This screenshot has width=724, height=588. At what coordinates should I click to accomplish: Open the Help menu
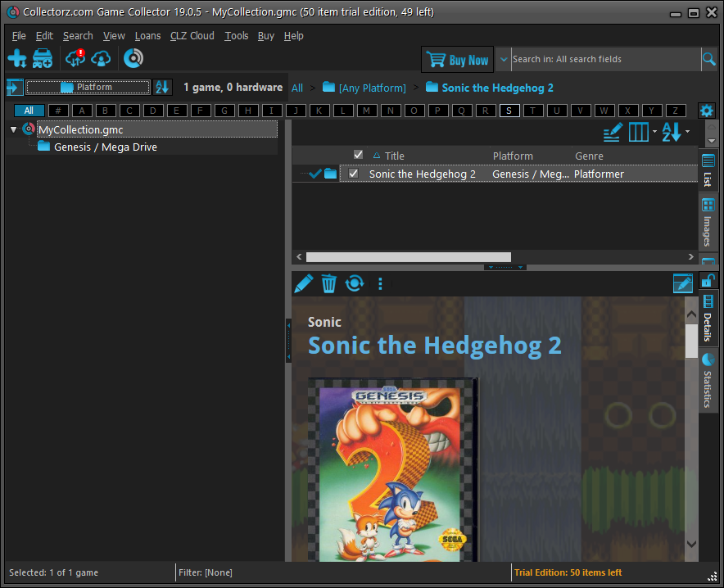pyautogui.click(x=293, y=35)
